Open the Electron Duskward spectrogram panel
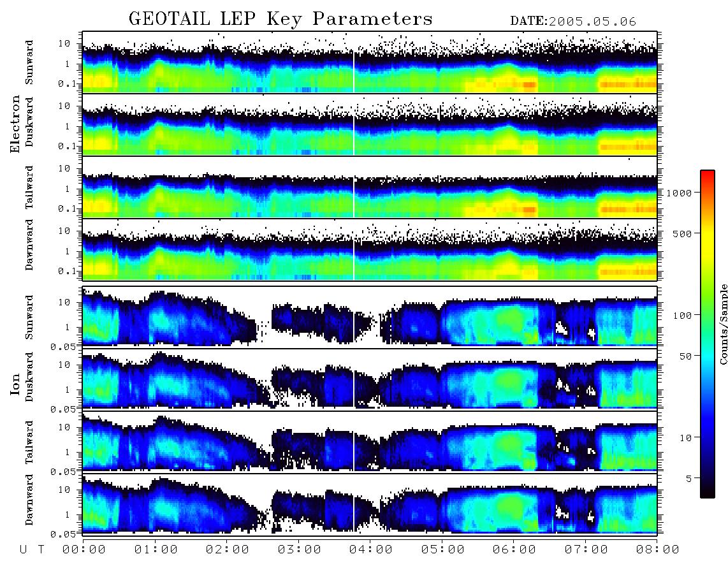The image size is (728, 561). [370, 124]
